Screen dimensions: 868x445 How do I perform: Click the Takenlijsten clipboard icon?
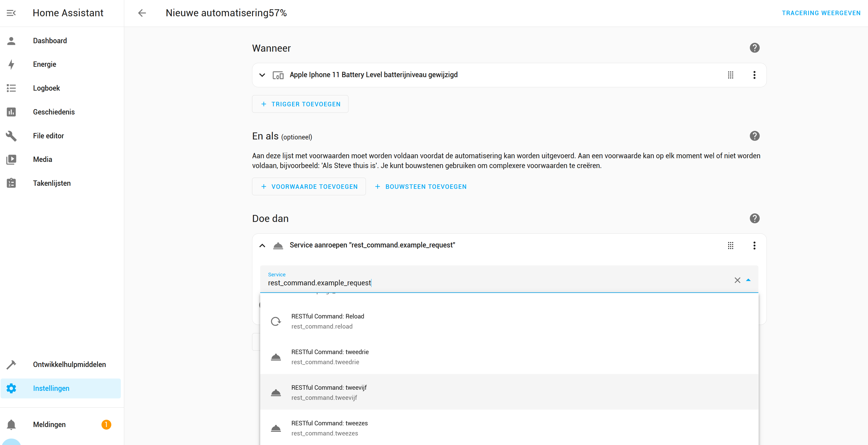[x=11, y=183]
